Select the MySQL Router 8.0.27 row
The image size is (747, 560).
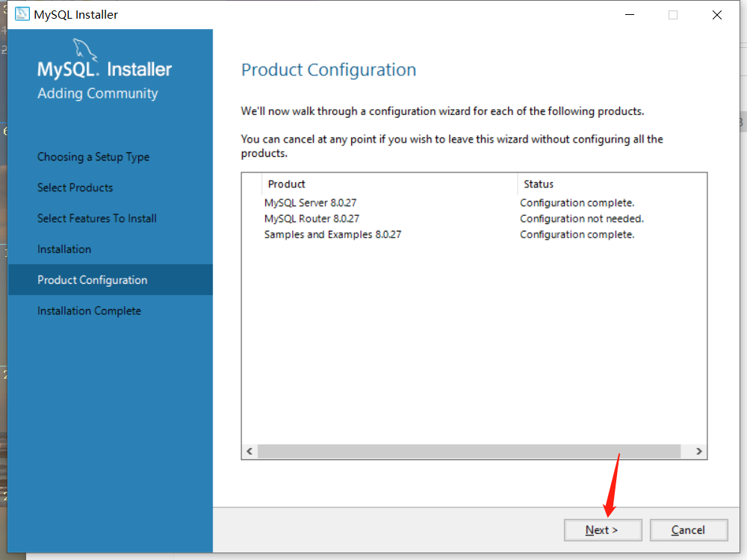474,219
